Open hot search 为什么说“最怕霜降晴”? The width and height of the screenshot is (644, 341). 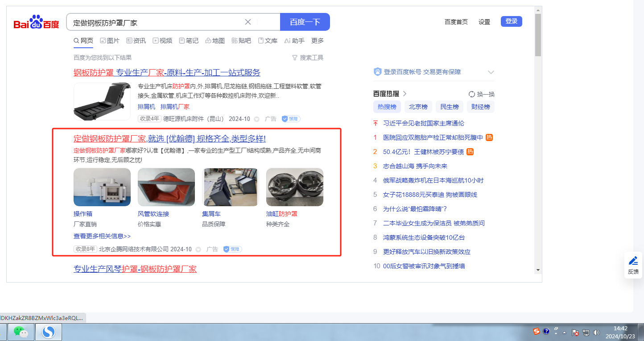415,209
